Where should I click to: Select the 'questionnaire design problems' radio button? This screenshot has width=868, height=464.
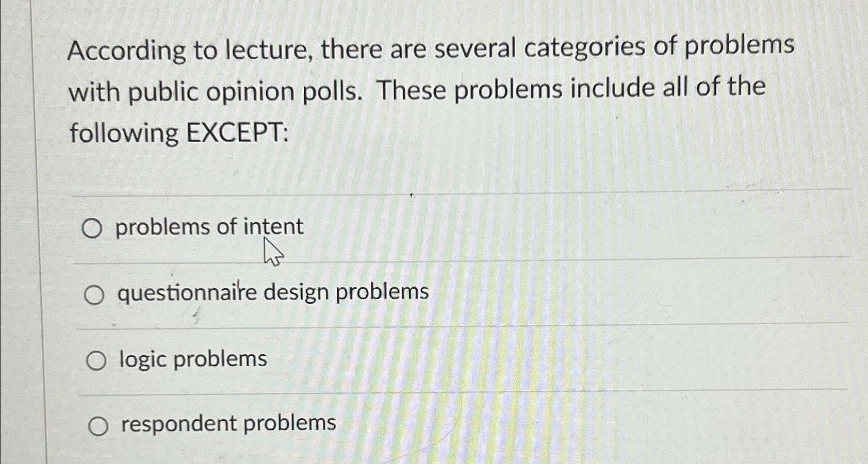(x=94, y=294)
